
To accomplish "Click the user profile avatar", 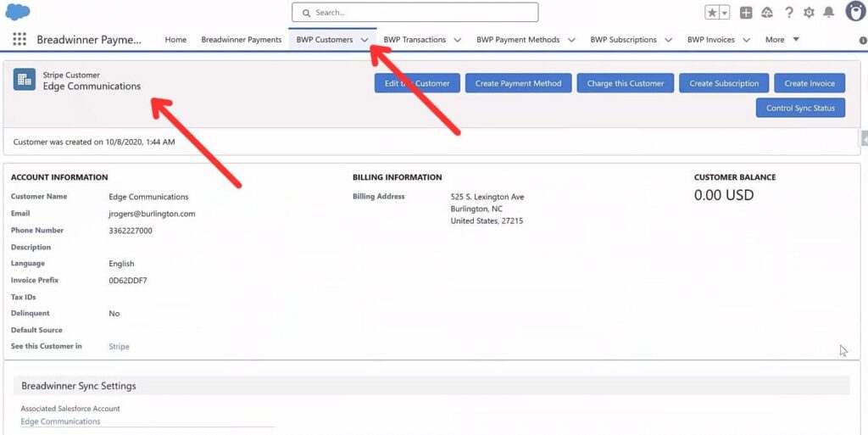I will pos(855,12).
